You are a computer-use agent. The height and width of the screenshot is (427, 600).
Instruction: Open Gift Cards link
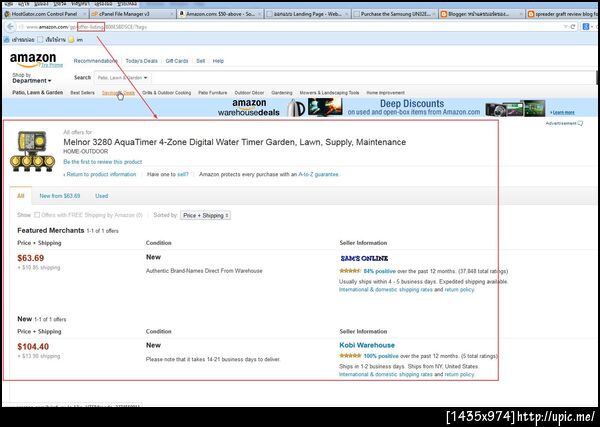[x=177, y=61]
